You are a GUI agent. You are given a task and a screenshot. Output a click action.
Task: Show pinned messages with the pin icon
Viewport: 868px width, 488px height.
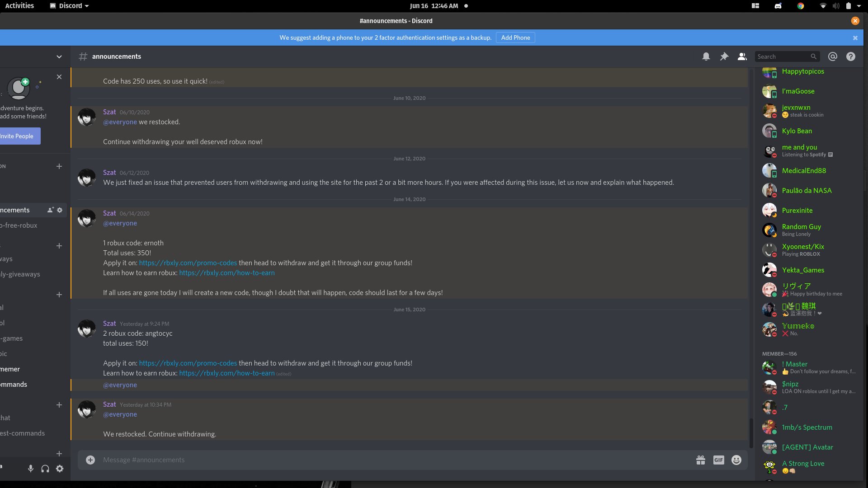(724, 56)
